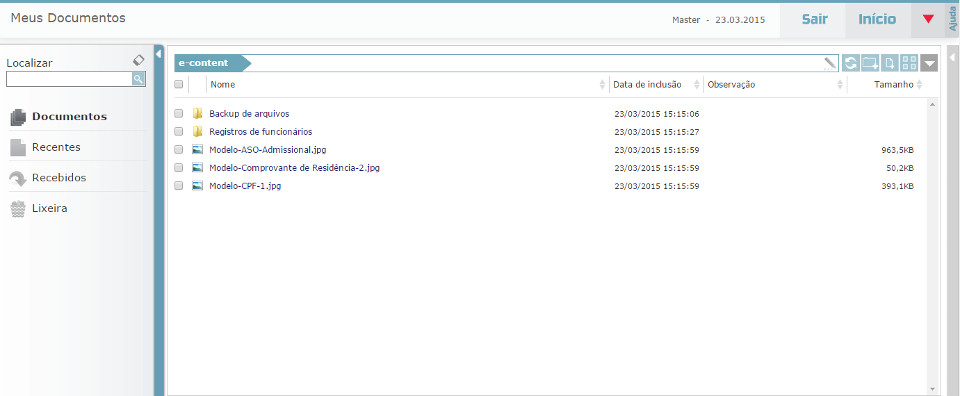Image resolution: width=960 pixels, height=396 pixels.
Task: Tick the Backup de arquivos checkbox
Action: [178, 114]
